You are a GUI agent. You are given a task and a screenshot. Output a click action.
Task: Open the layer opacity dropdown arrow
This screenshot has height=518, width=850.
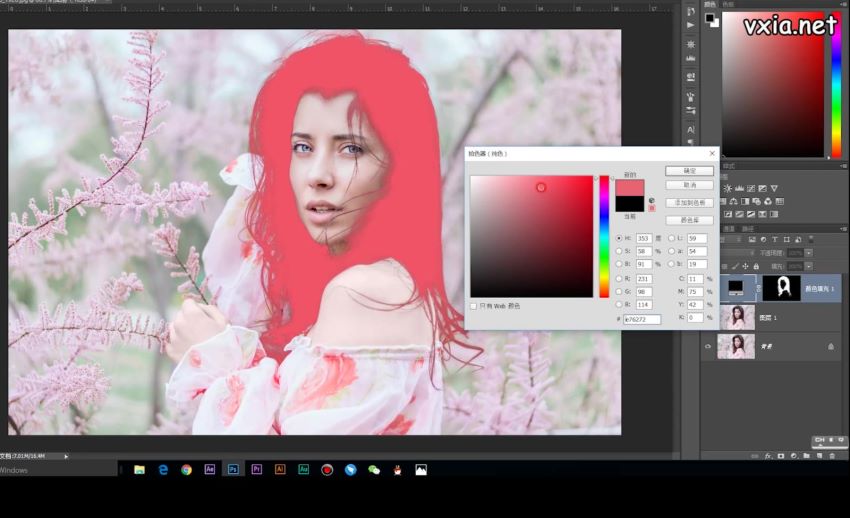810,253
